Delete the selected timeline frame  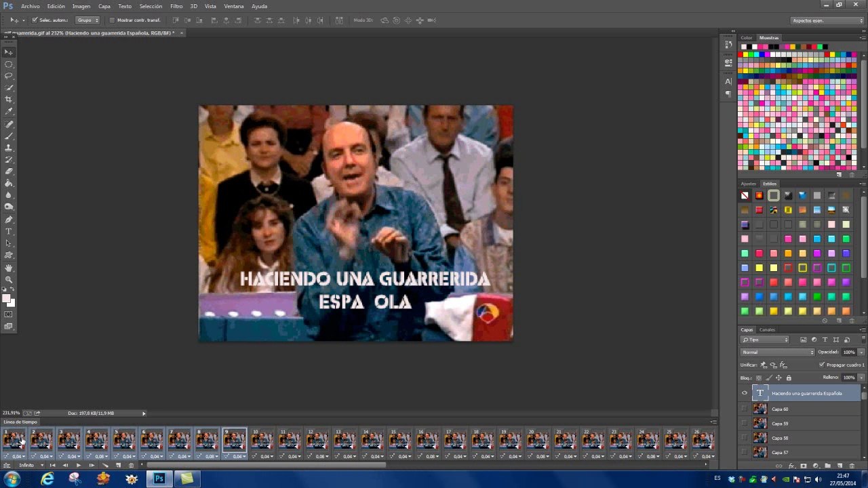pyautogui.click(x=131, y=465)
